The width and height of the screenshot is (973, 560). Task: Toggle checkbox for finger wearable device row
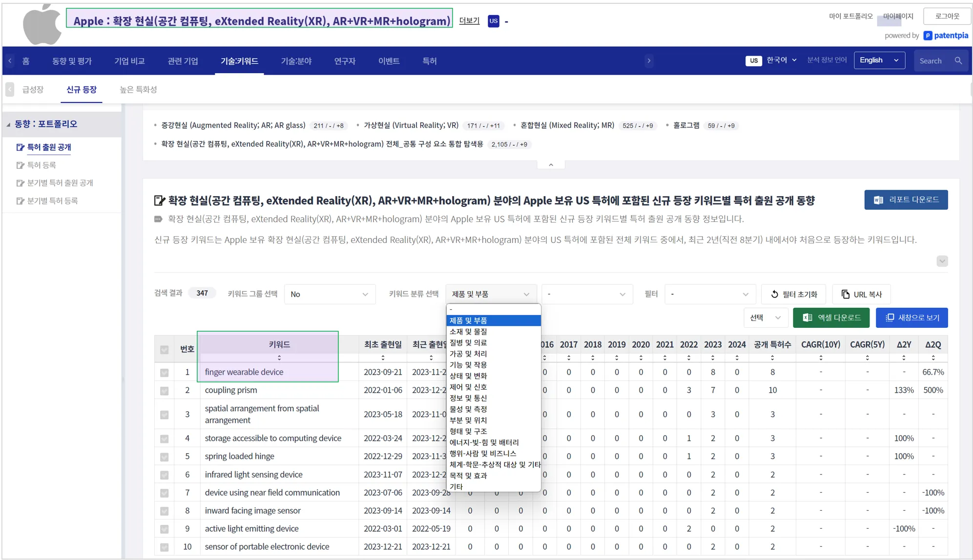165,373
